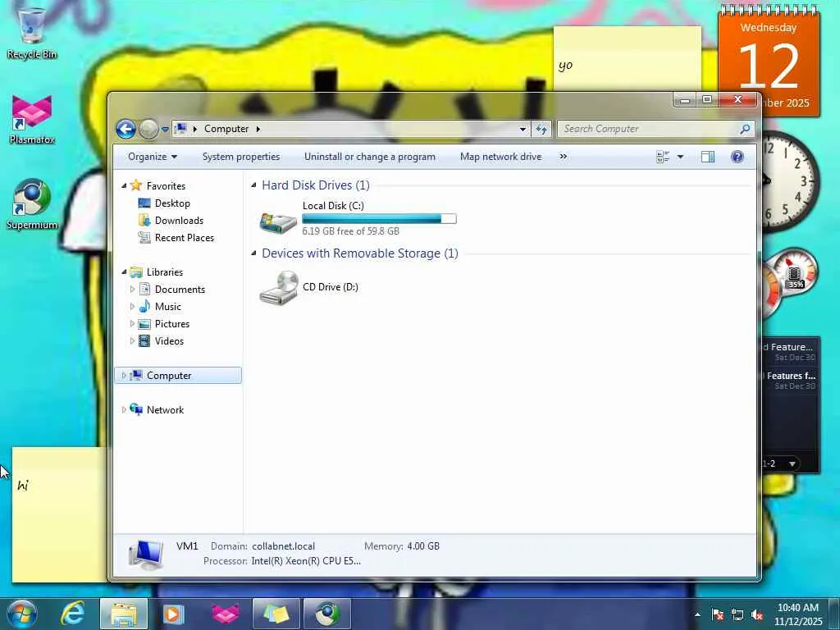Viewport: 840px width, 630px height.
Task: Click the Windows Start orb
Action: pos(21,614)
